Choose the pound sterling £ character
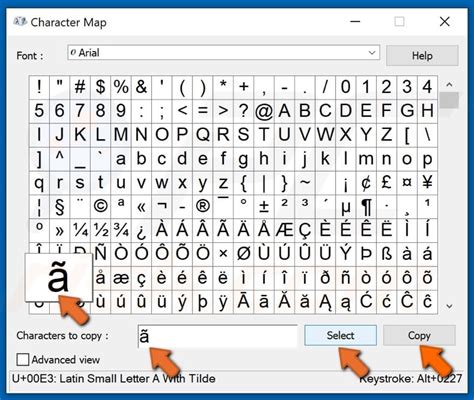 (386, 183)
